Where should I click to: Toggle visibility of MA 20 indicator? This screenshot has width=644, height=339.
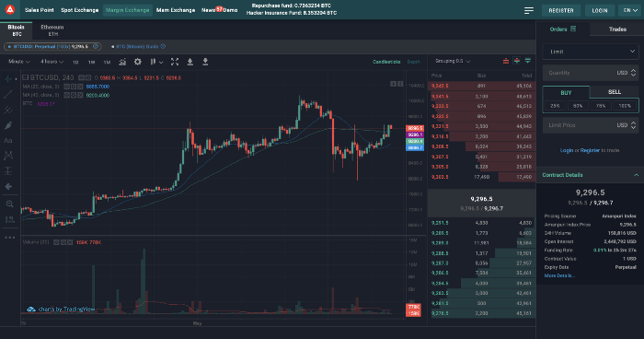[66, 87]
